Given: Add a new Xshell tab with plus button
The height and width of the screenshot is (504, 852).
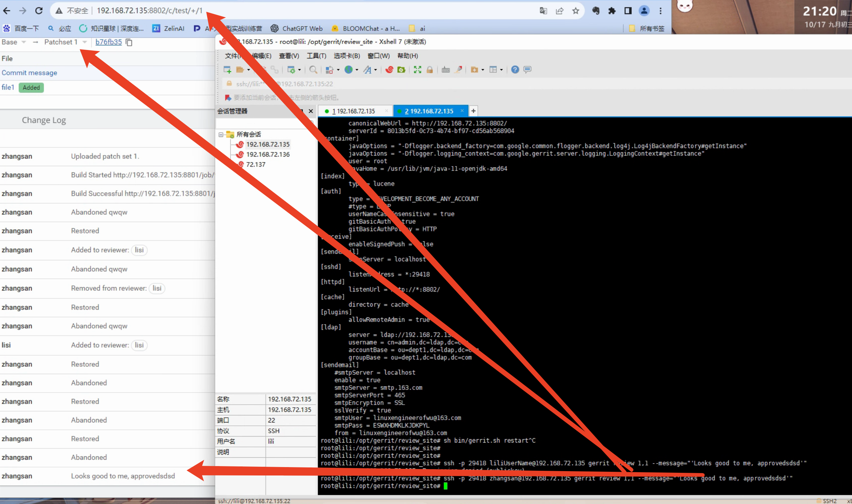Looking at the screenshot, I should coord(473,111).
